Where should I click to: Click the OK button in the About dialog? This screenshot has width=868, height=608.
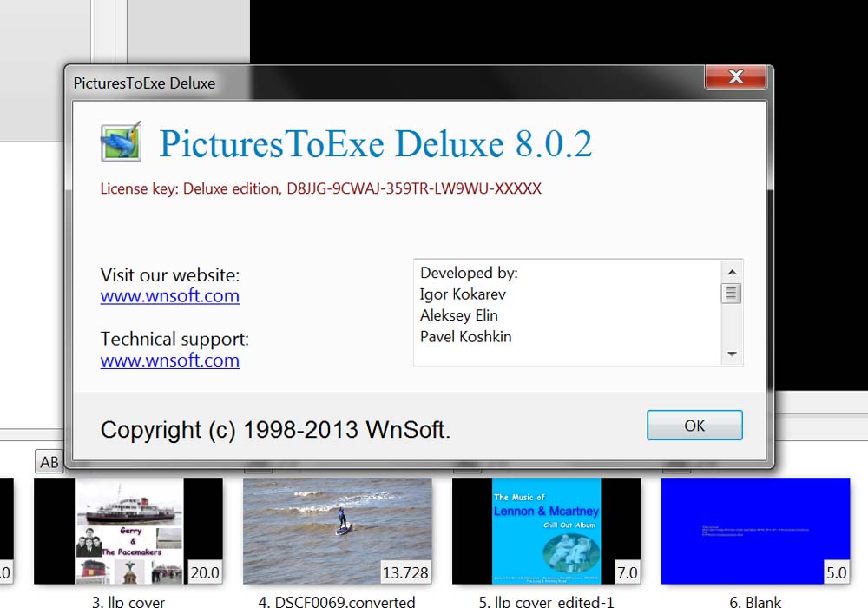pos(694,426)
